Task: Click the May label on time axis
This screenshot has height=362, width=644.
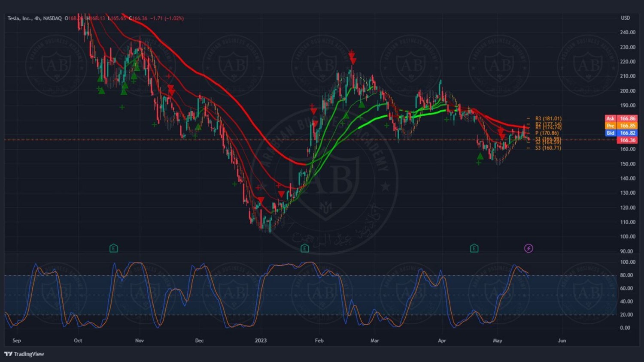Action: [x=497, y=341]
